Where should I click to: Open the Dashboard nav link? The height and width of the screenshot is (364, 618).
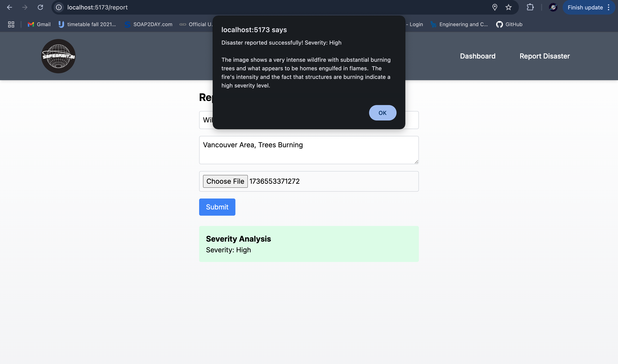tap(478, 56)
